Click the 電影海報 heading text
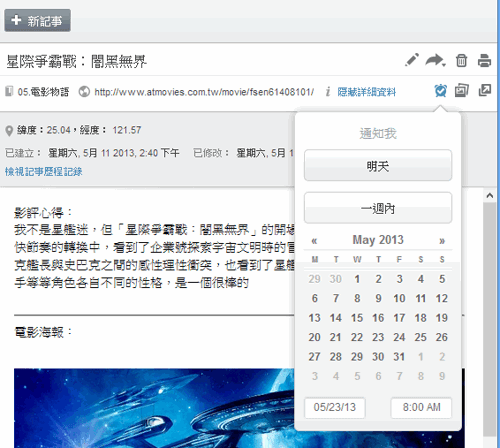The width and height of the screenshot is (500, 448). (x=43, y=332)
